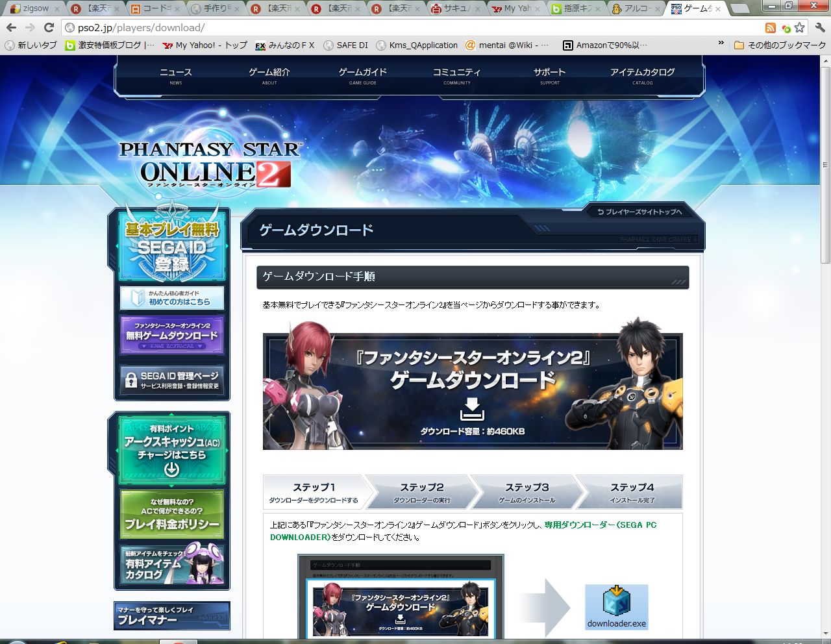The width and height of the screenshot is (831, 644).
Task: Show the hidden bookmarks overflow chevron
Action: pos(721,44)
